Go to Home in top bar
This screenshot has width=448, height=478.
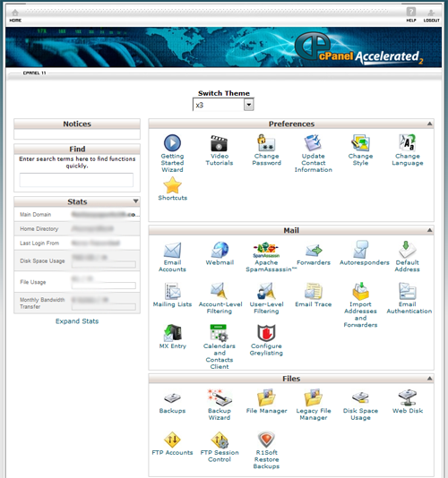(x=15, y=15)
